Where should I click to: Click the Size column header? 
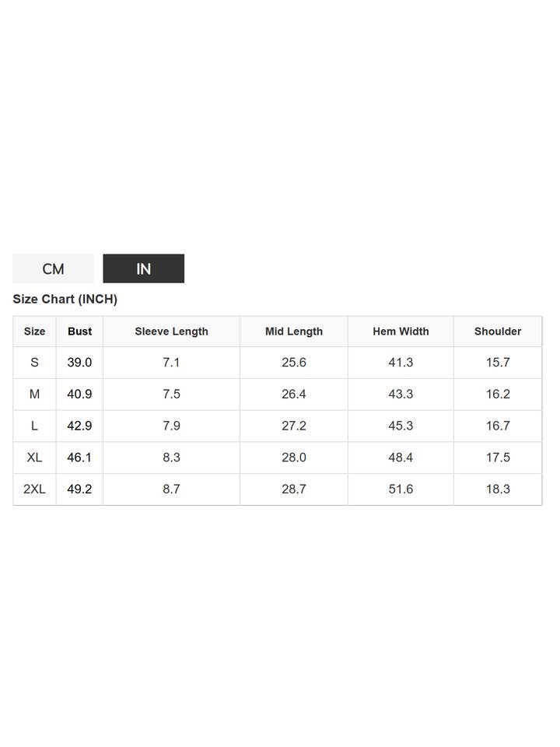(x=34, y=331)
